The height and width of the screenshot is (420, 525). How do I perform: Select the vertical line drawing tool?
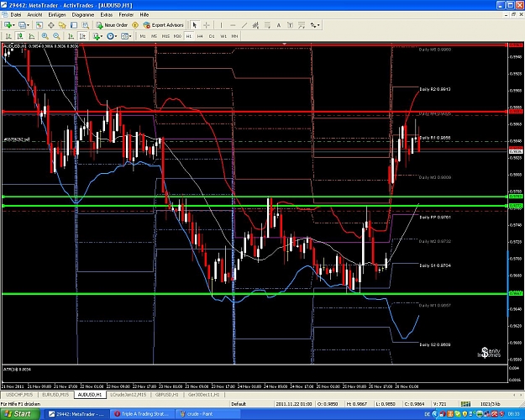(221, 25)
